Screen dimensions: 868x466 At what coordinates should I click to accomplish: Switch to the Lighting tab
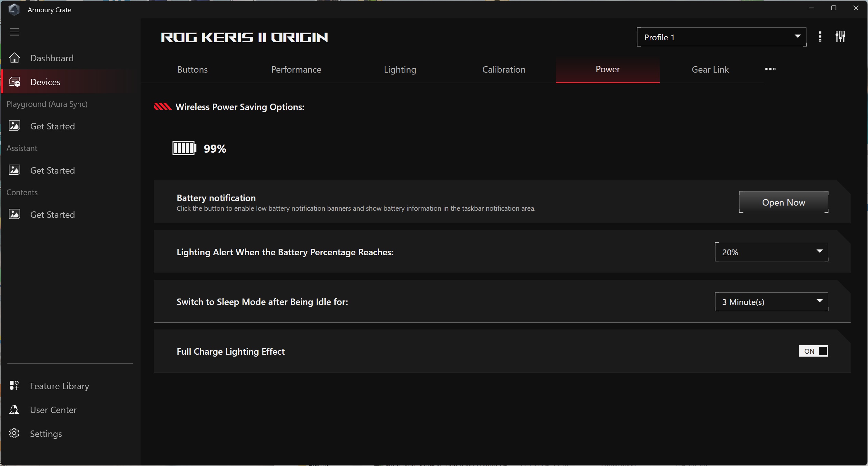point(400,69)
